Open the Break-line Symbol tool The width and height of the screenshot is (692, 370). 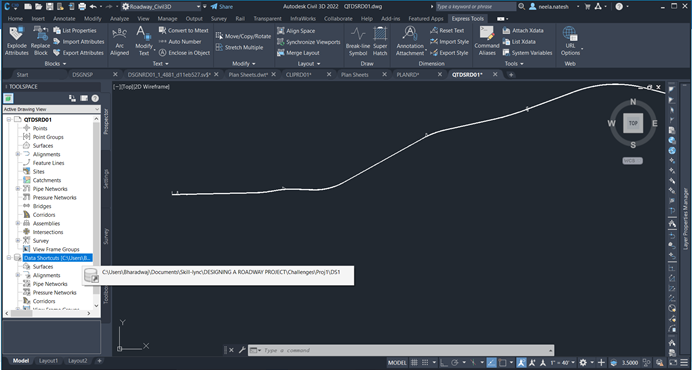click(x=357, y=41)
